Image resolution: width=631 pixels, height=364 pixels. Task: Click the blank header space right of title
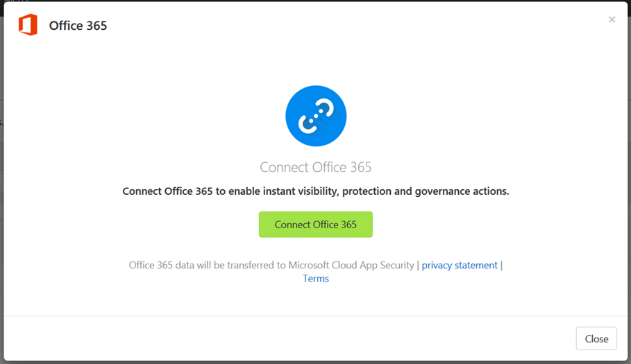354,26
